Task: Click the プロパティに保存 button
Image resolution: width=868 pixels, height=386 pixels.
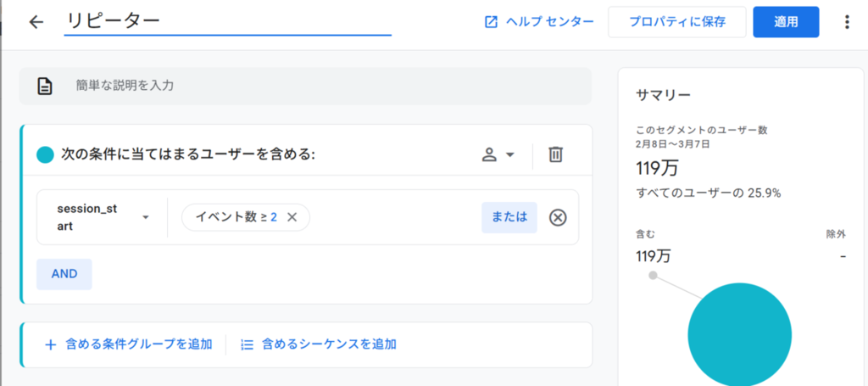Action: pyautogui.click(x=677, y=21)
